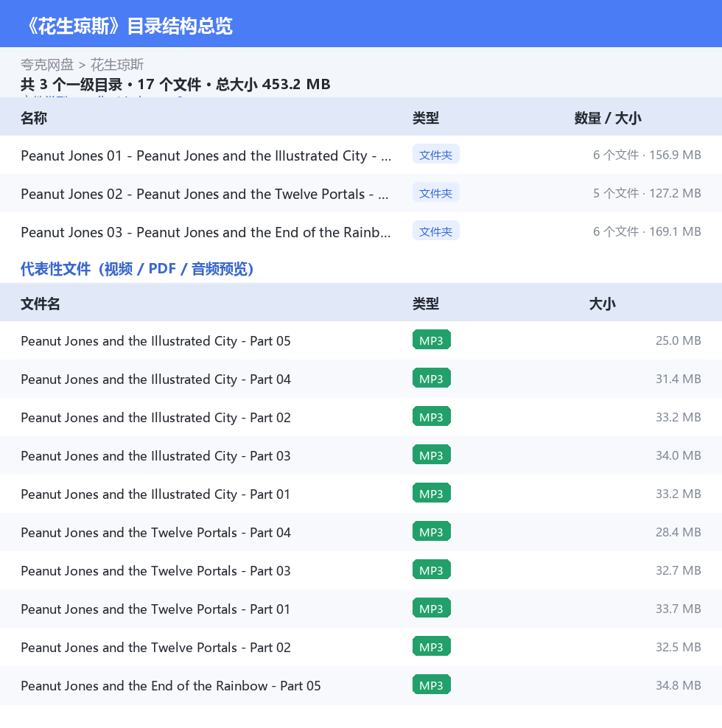Viewport: 722px width, 728px height.
Task: Click MP3 badge of Illustrated City Part 01
Action: 431,493
